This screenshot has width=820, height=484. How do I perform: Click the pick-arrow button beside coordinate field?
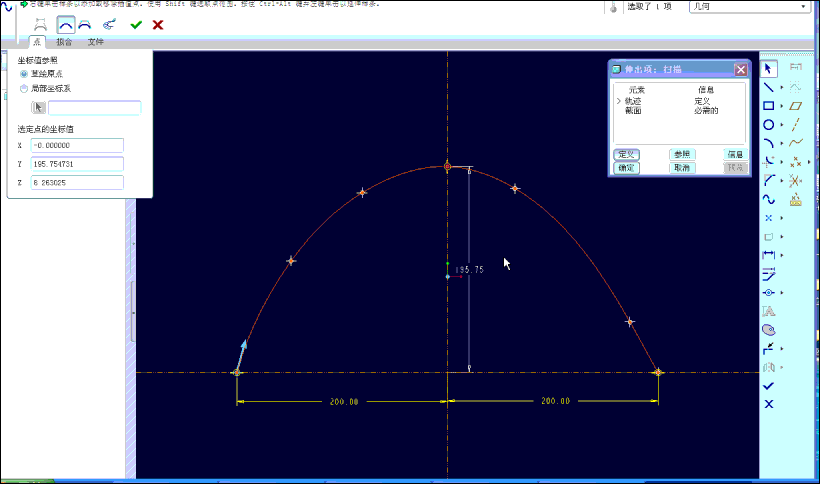point(38,107)
